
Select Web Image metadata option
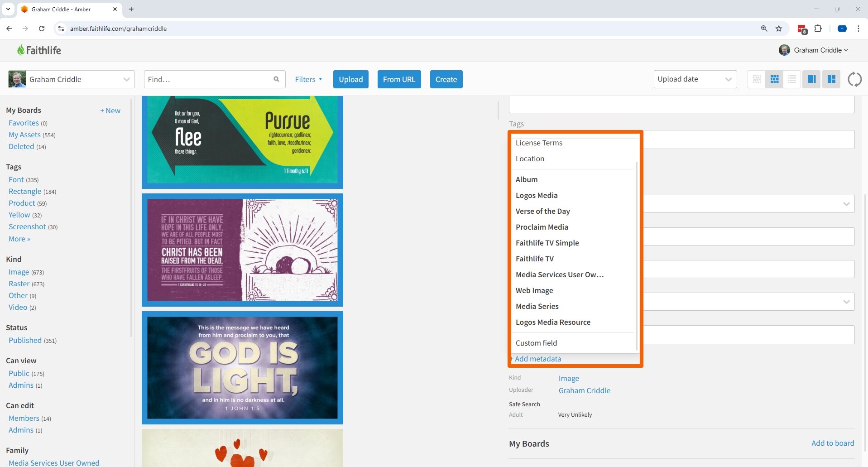click(x=534, y=290)
